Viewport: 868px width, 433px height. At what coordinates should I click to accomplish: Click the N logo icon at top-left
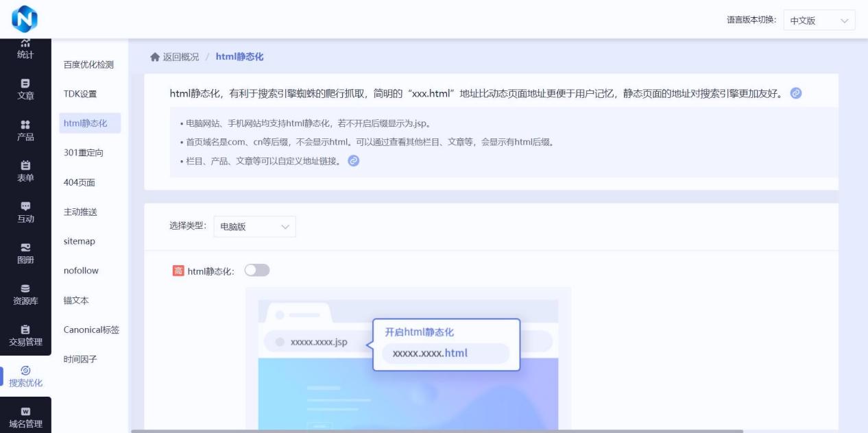coord(25,18)
